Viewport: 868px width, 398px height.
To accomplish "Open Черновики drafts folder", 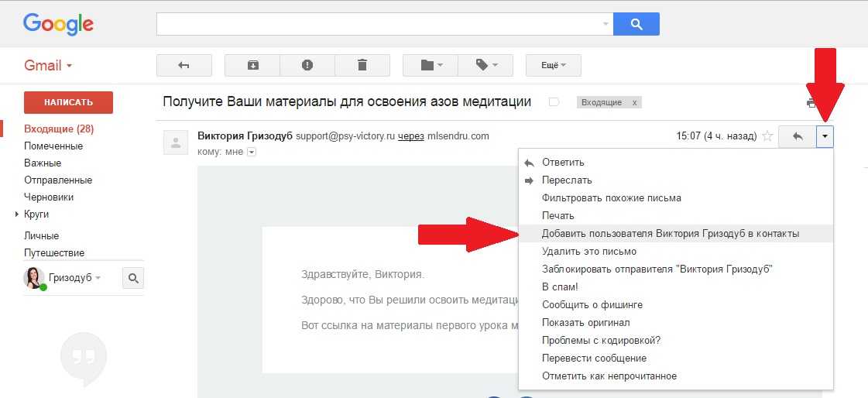I will [49, 197].
